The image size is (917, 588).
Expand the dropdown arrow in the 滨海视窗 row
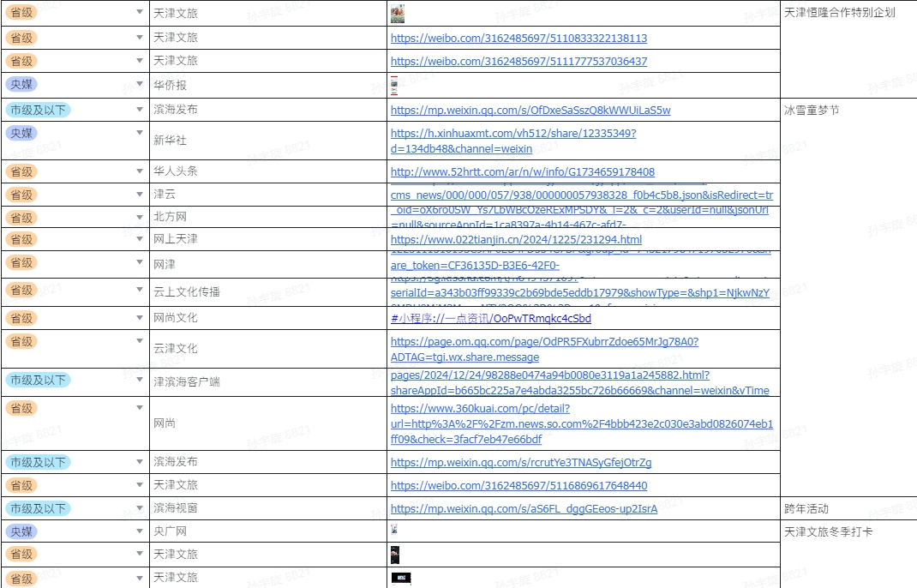139,508
